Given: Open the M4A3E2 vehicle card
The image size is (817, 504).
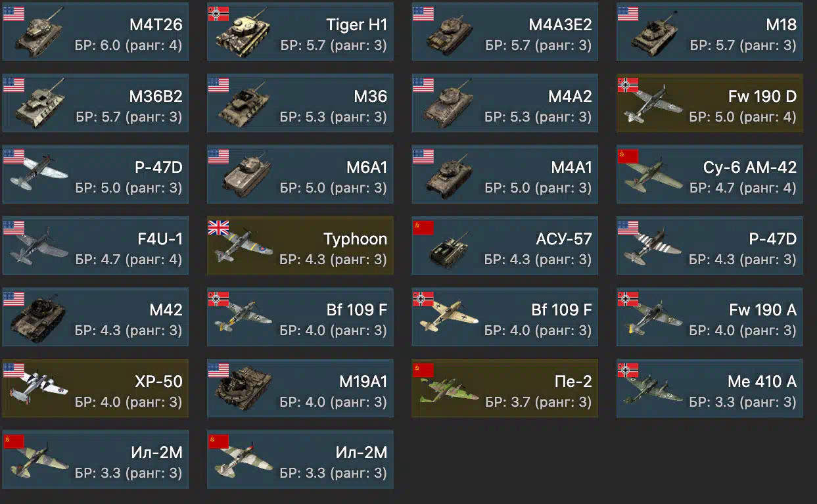Looking at the screenshot, I should (505, 32).
